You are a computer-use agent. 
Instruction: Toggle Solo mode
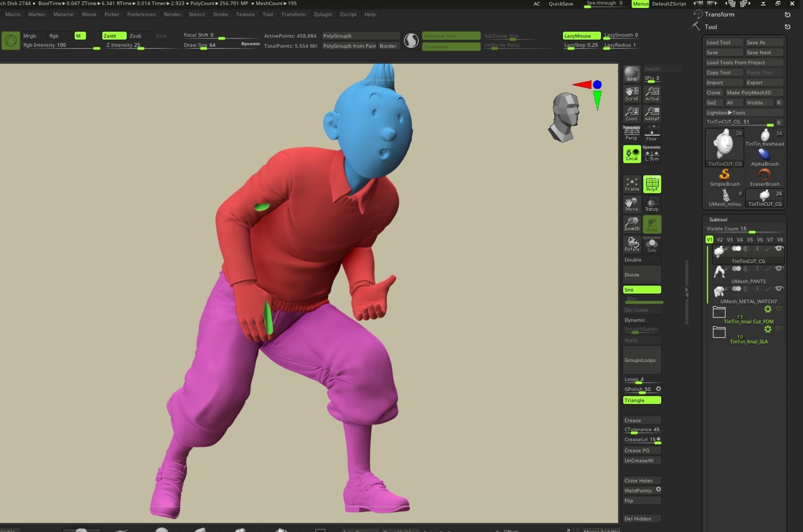pyautogui.click(x=652, y=244)
